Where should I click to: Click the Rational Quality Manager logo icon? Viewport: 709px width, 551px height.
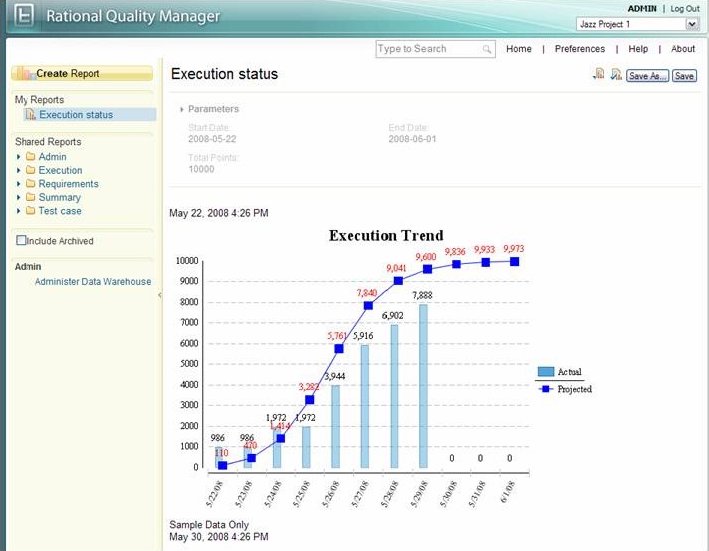click(x=22, y=17)
